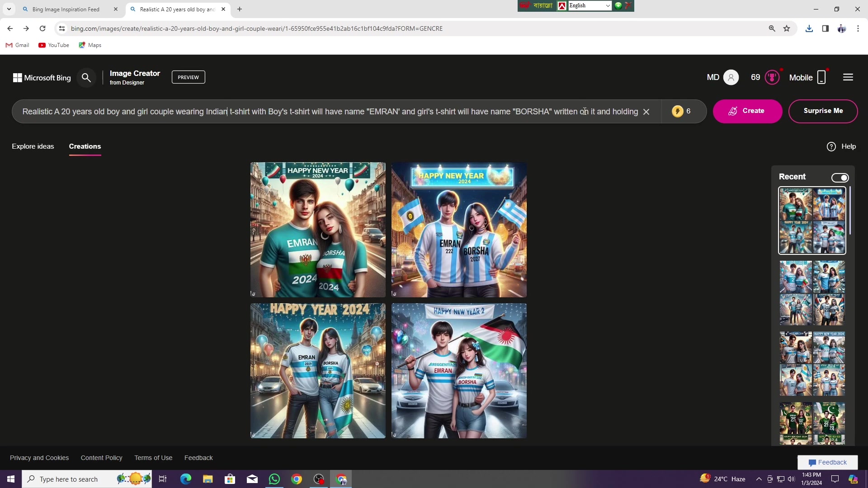Select the Creations tab
The image size is (868, 488).
click(x=85, y=146)
